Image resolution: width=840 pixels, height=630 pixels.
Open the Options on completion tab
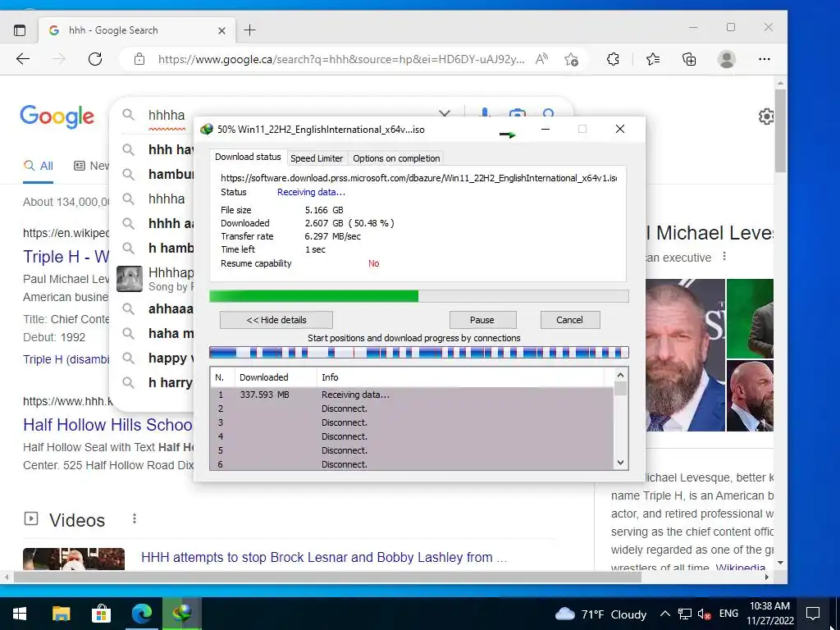(396, 158)
